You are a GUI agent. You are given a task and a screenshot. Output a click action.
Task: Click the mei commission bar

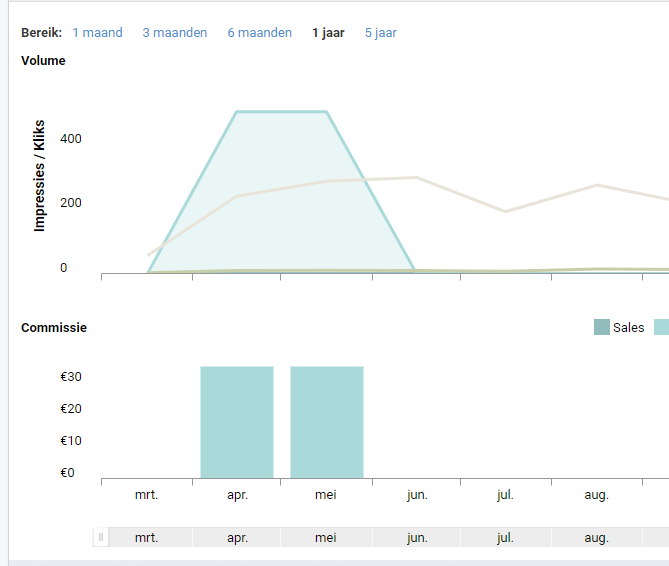327,422
